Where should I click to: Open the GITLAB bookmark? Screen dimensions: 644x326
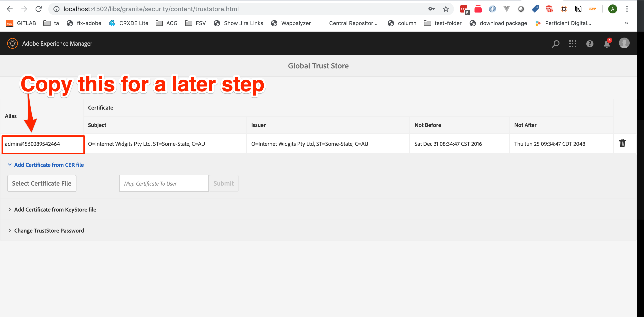pyautogui.click(x=21, y=23)
